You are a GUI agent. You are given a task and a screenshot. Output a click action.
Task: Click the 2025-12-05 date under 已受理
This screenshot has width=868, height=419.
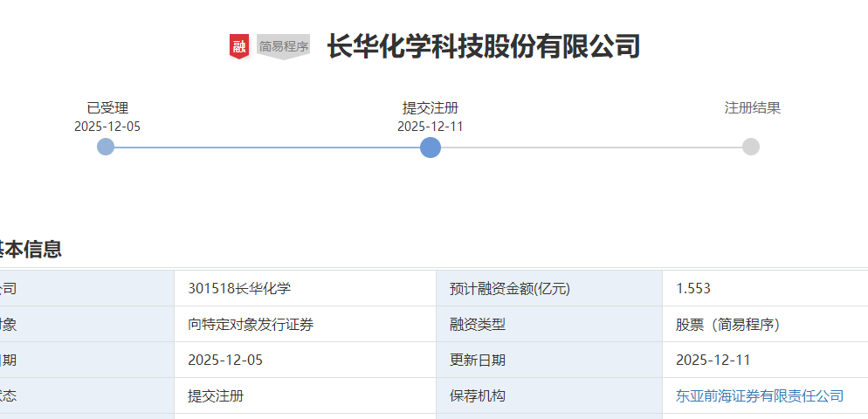click(x=107, y=127)
